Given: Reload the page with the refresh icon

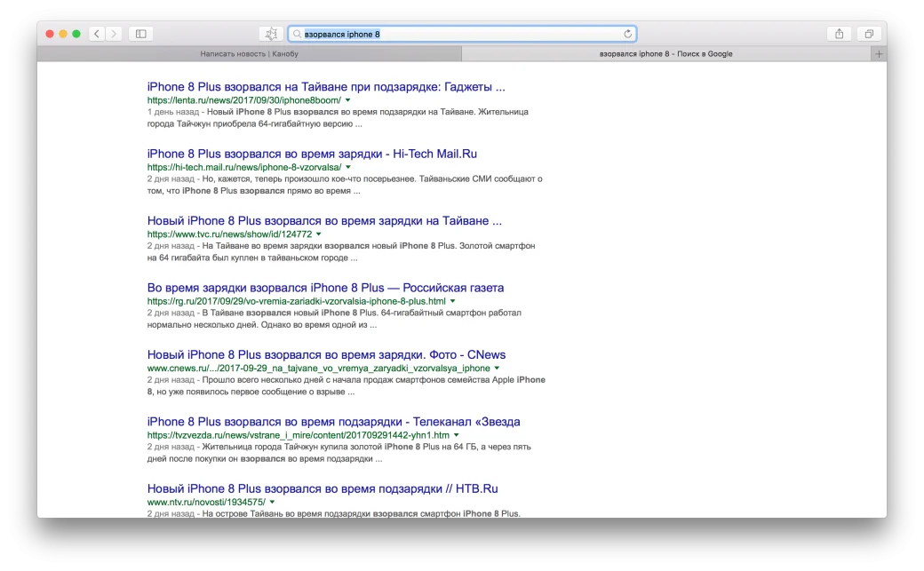Looking at the screenshot, I should click(x=627, y=34).
